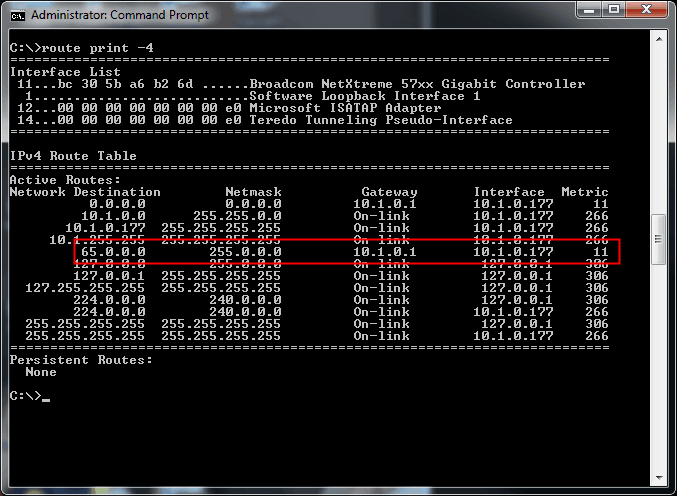Click the 10.1.0.1 gateway in the 65.0.0.0 row
The width and height of the screenshot is (677, 496).
coord(385,252)
